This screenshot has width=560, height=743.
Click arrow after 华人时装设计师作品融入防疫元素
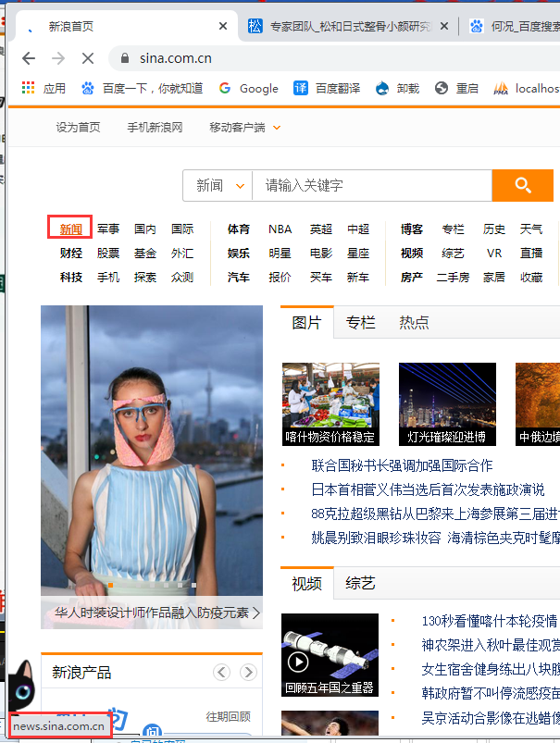(256, 613)
